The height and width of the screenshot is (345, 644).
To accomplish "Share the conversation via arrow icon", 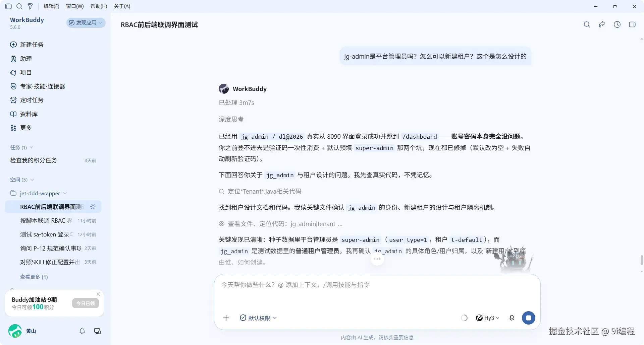I will (602, 24).
